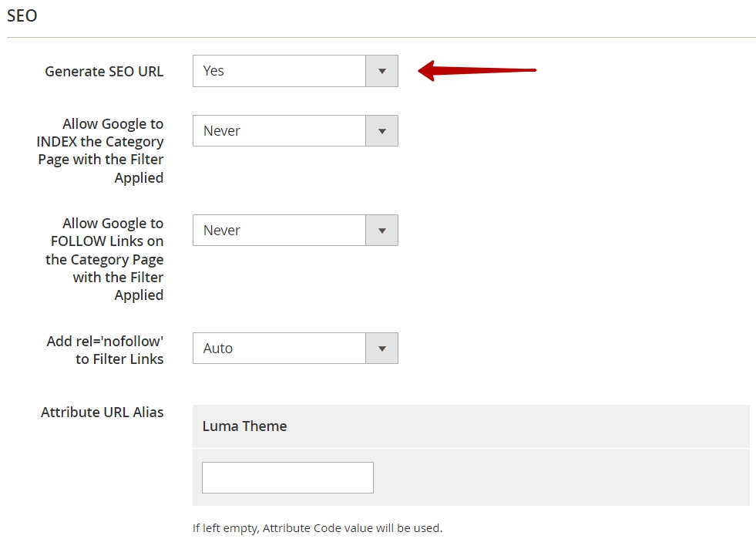Click the Allow Google to FOLLOW Links label
This screenshot has height=539, width=756.
click(104, 259)
